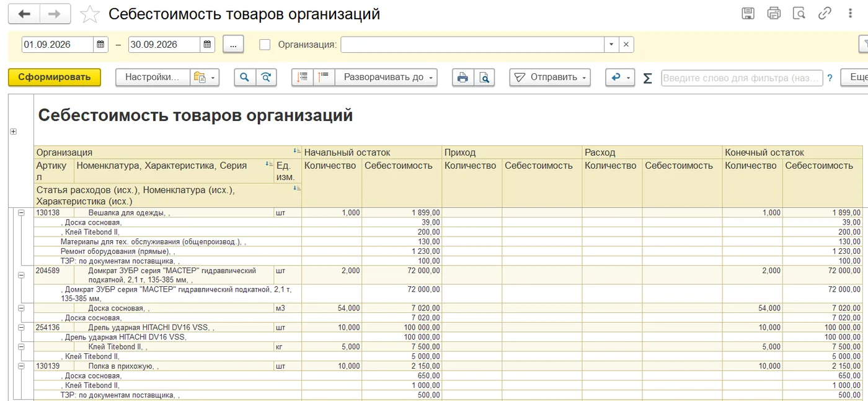The image size is (868, 401).
Task: Collapse the Клей Titebond II кг group
Action: pyautogui.click(x=21, y=346)
